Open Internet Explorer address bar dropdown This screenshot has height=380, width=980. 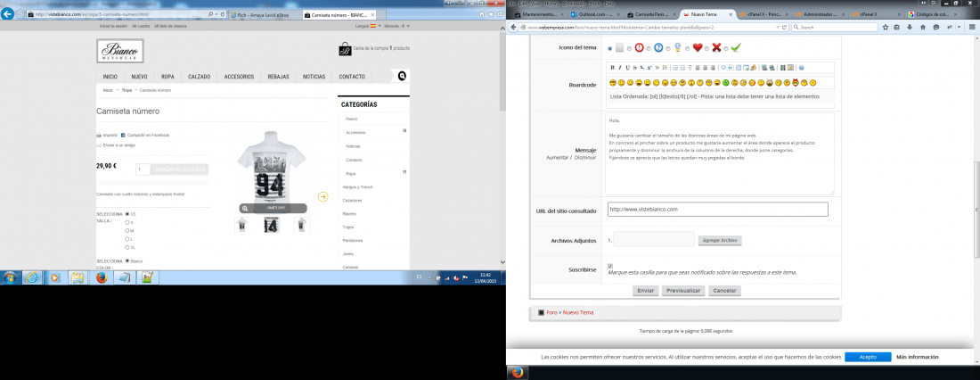click(216, 13)
